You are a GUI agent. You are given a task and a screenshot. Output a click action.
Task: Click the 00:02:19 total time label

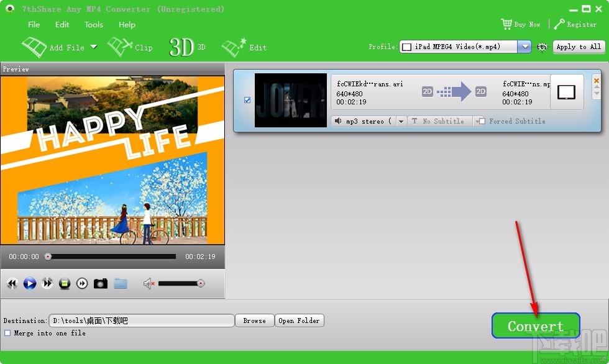click(200, 257)
